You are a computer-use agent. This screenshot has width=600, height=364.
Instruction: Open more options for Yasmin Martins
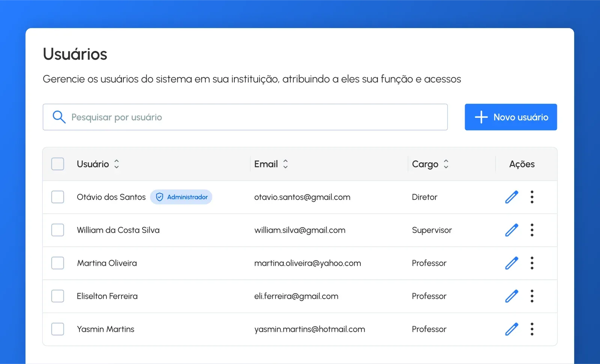[x=532, y=329]
